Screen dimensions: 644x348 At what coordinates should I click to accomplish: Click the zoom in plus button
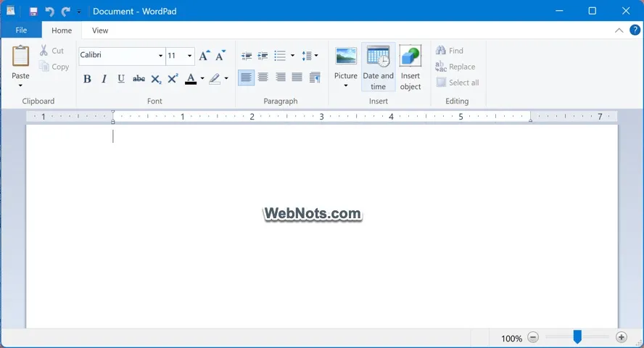point(621,337)
